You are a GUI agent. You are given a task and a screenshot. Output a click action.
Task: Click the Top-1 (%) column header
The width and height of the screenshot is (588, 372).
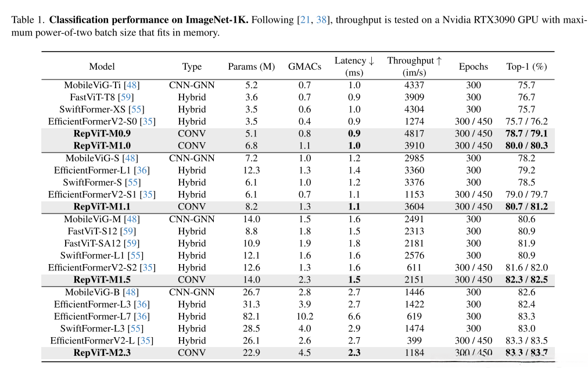(526, 67)
